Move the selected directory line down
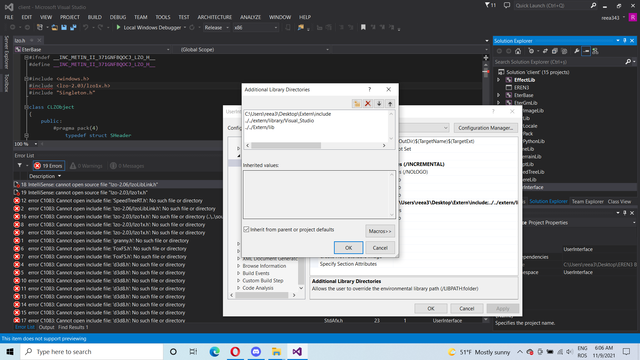 click(379, 104)
